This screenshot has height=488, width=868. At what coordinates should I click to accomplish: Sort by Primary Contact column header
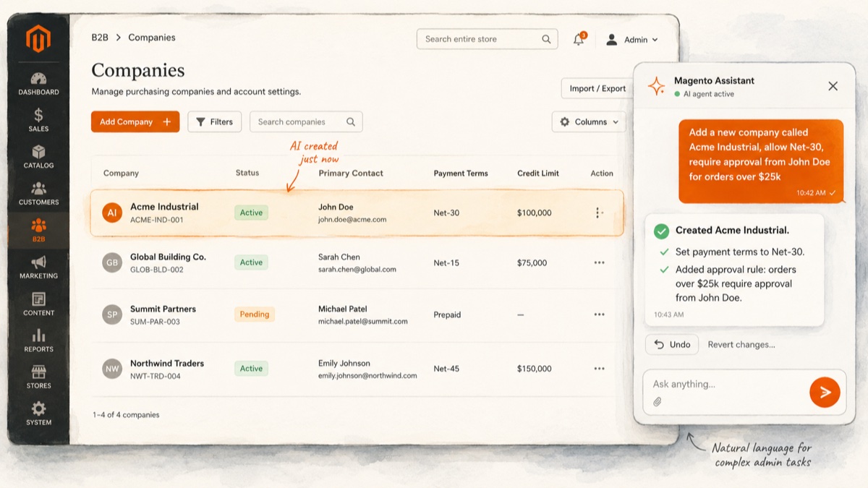(351, 174)
